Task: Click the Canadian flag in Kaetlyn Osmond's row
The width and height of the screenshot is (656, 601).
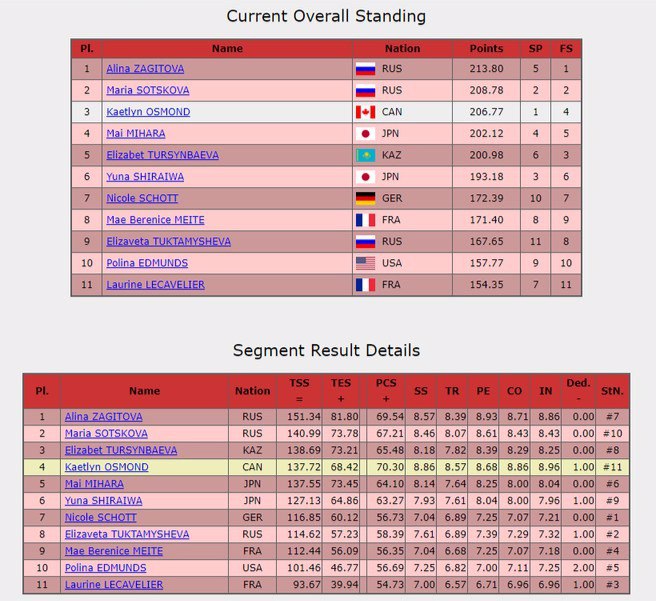Action: point(365,112)
